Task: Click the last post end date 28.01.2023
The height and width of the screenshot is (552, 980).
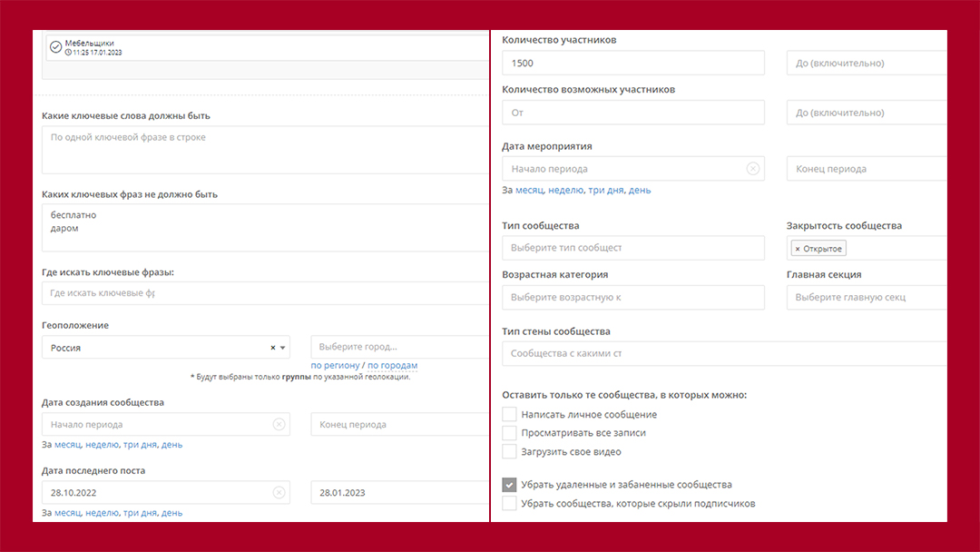Action: click(x=399, y=493)
